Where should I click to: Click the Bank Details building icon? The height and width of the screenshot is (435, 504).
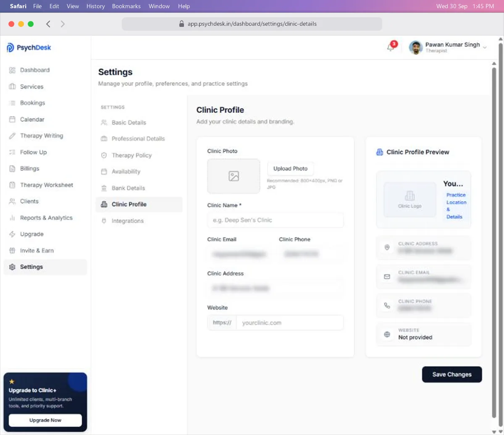104,188
